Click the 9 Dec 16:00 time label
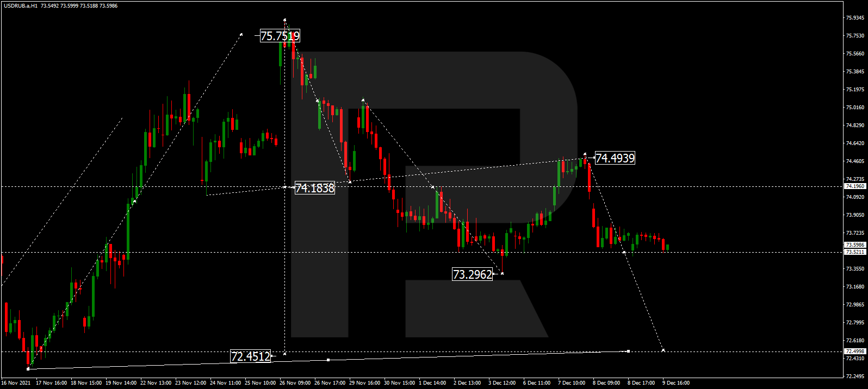This screenshot has height=389, width=868. click(x=675, y=383)
